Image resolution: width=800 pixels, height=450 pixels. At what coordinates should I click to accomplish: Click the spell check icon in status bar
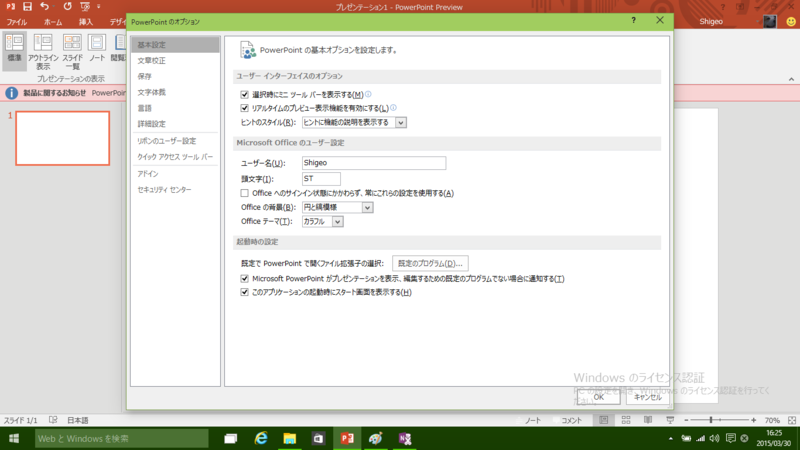(53, 420)
